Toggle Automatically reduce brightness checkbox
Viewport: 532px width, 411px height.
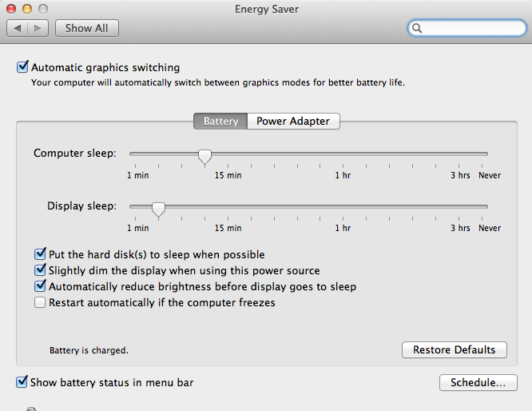[41, 286]
